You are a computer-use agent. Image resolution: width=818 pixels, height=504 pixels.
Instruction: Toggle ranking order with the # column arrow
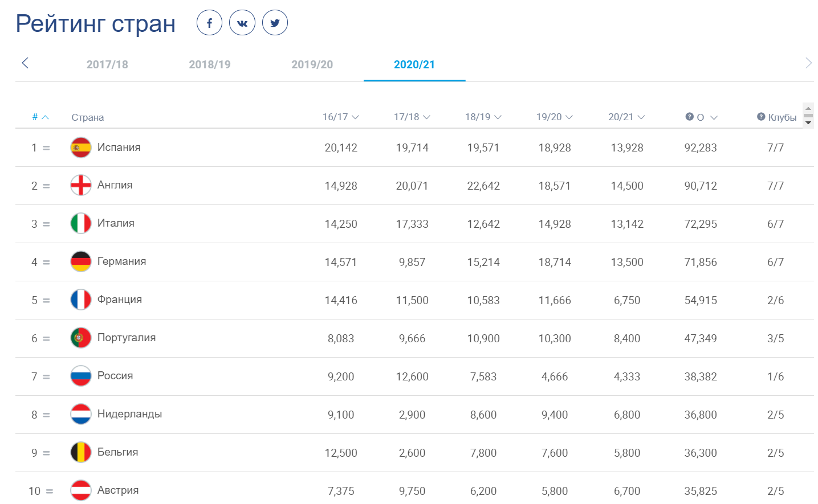pyautogui.click(x=46, y=117)
